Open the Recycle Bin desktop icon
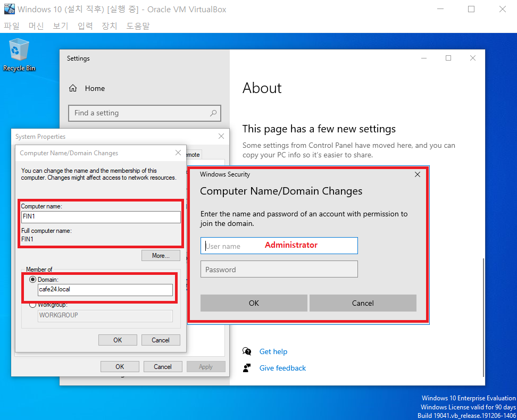Viewport: 517px width, 420px height. point(19,55)
